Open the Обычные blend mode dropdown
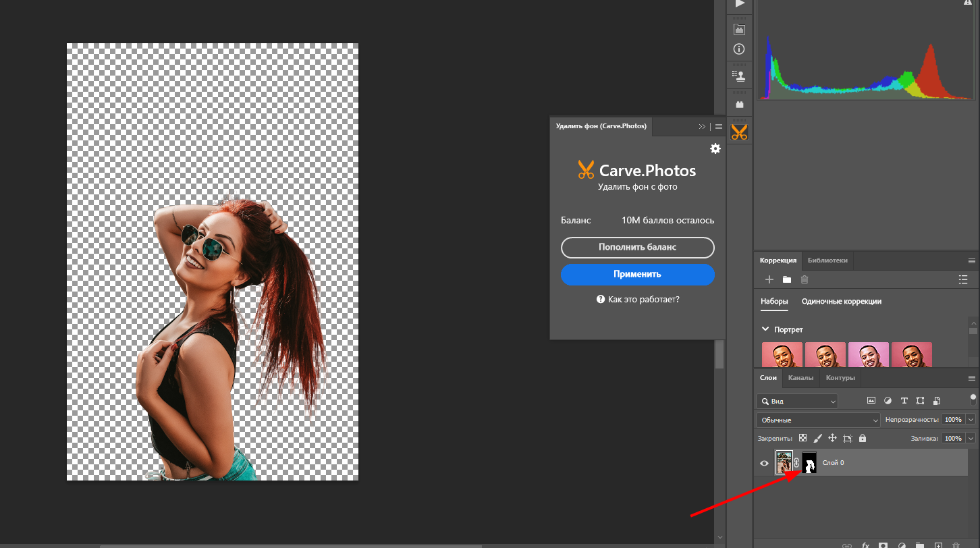The height and width of the screenshot is (548, 980). pyautogui.click(x=818, y=420)
